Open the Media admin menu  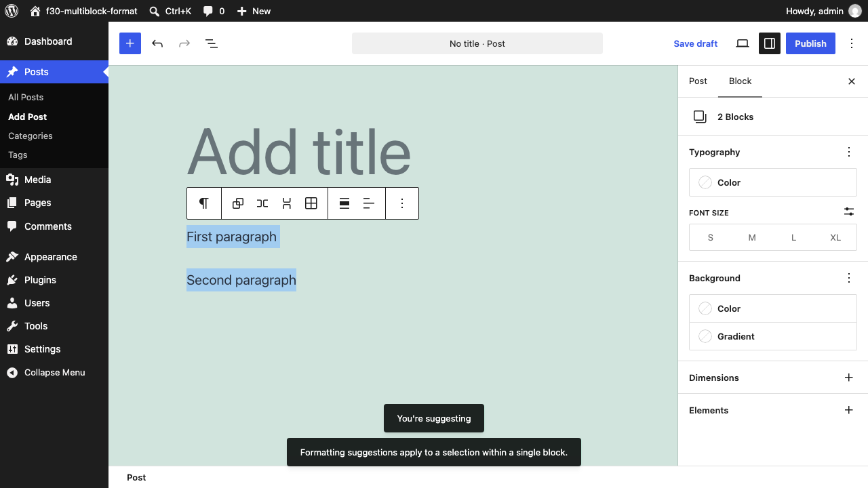(54, 180)
